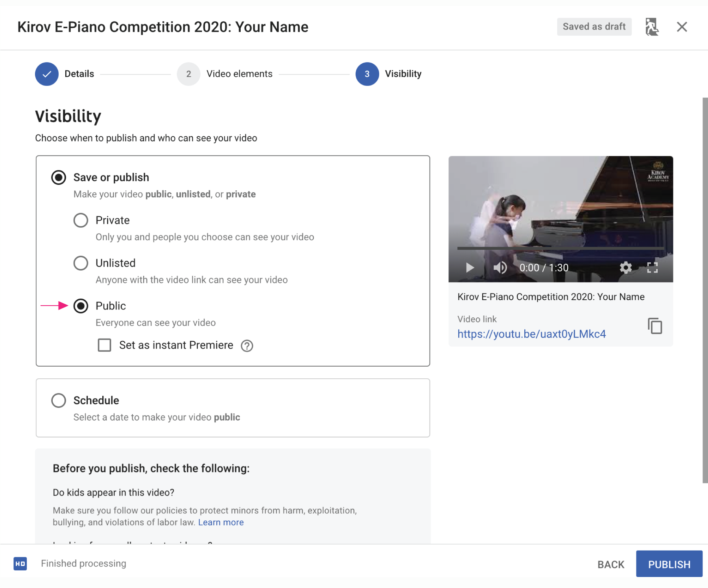Copy the video link
Image resolution: width=708 pixels, height=588 pixels.
click(655, 326)
